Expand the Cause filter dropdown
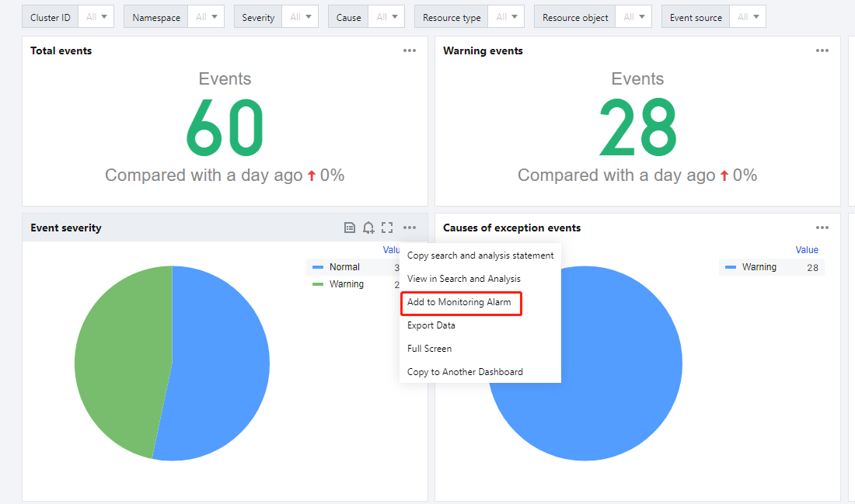 (386, 17)
